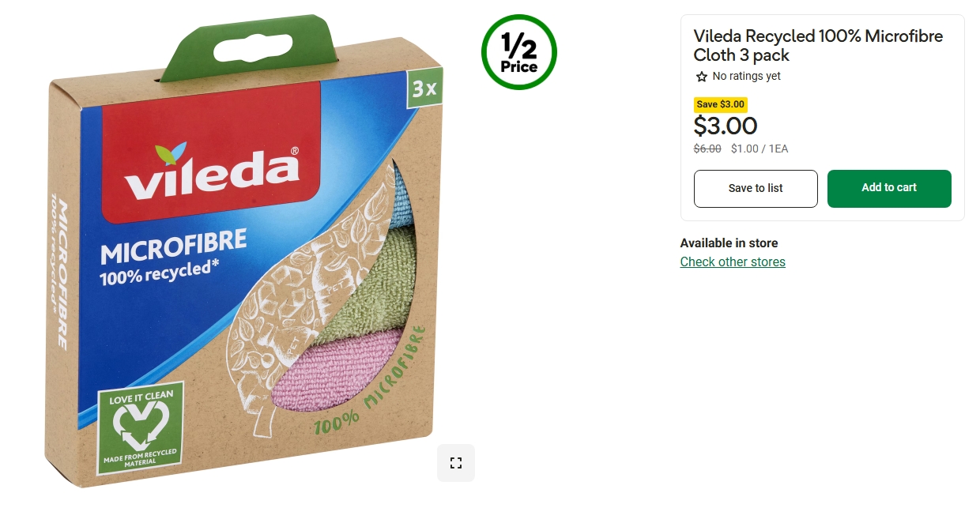The width and height of the screenshot is (980, 523).
Task: Open the fullscreen image viewer icon
Action: pyautogui.click(x=456, y=463)
